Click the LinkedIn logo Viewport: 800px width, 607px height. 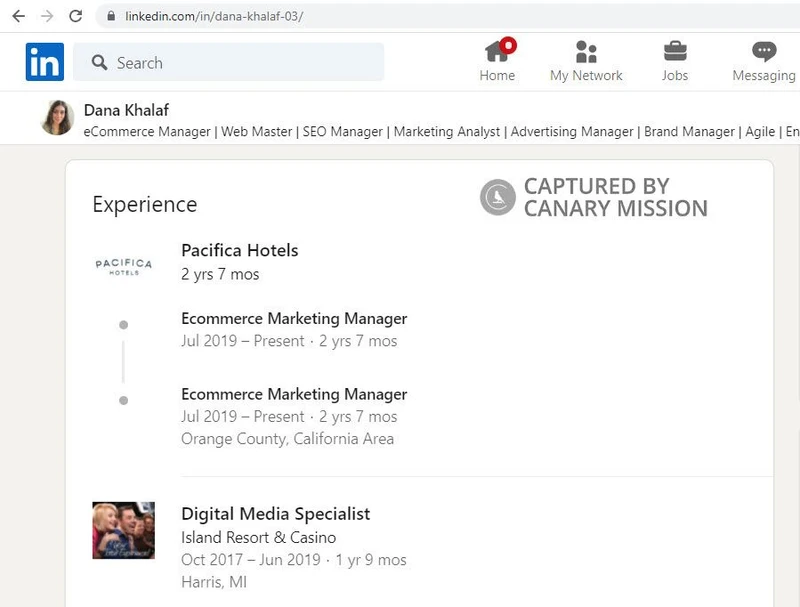44,61
